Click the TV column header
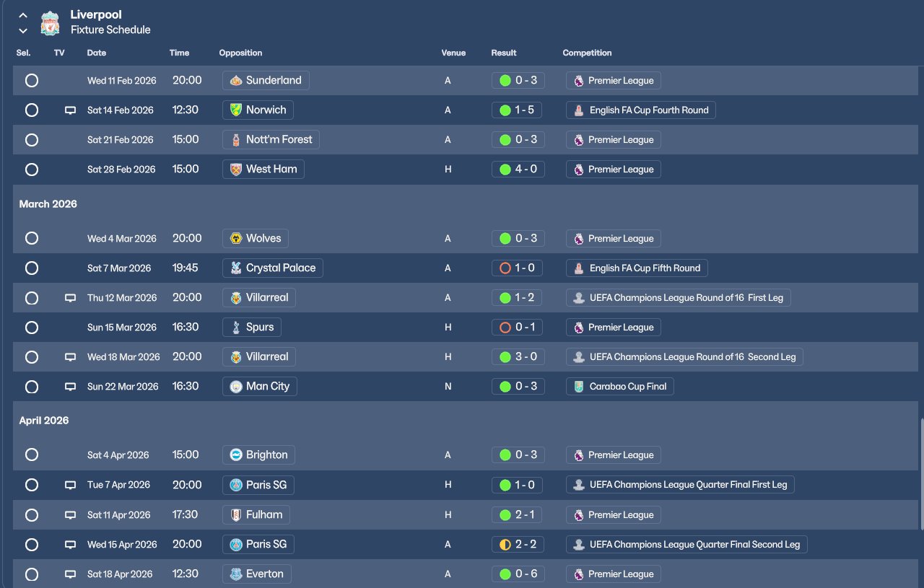Screen dimensions: 924x588 click(x=59, y=53)
